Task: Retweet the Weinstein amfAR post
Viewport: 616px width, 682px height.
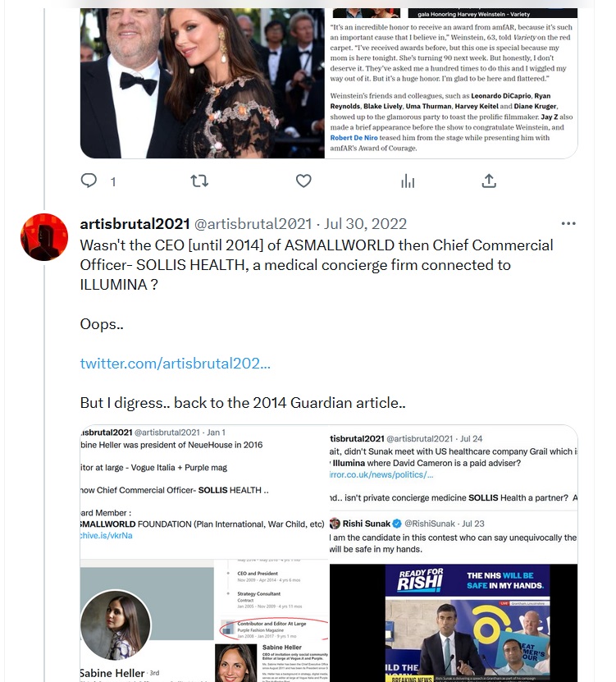Action: click(199, 181)
